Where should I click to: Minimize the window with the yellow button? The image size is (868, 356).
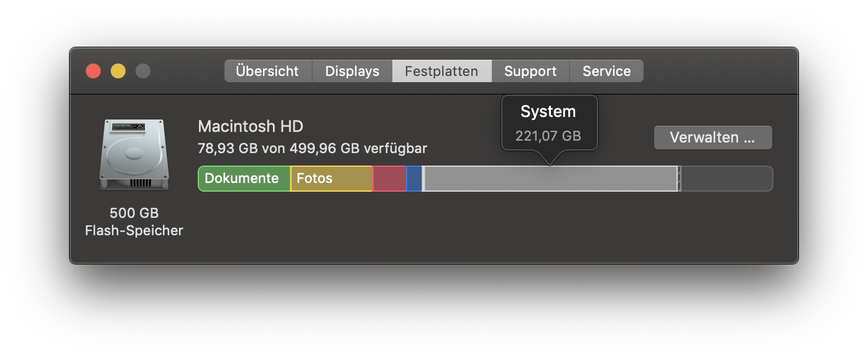coord(118,71)
